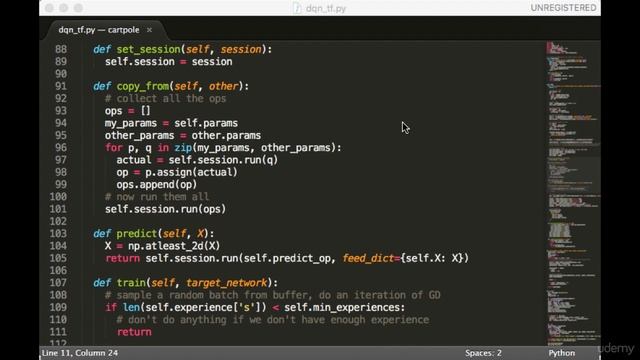Click 'np.atleast_2d(X)' on line 104

click(x=174, y=246)
